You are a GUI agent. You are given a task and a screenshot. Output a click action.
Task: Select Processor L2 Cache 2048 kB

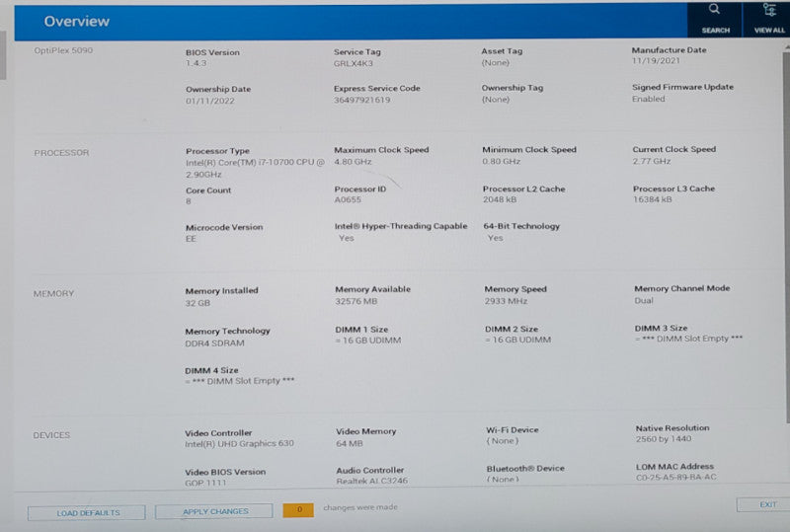(x=500, y=199)
